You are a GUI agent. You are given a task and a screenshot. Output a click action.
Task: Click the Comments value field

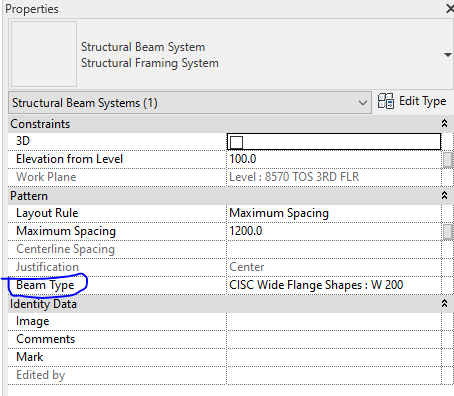[x=334, y=339]
